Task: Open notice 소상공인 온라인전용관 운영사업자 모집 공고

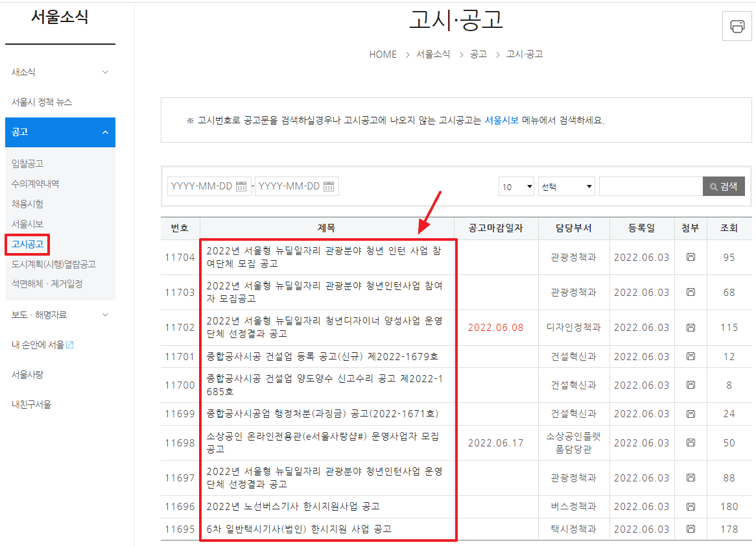Action: click(x=322, y=443)
